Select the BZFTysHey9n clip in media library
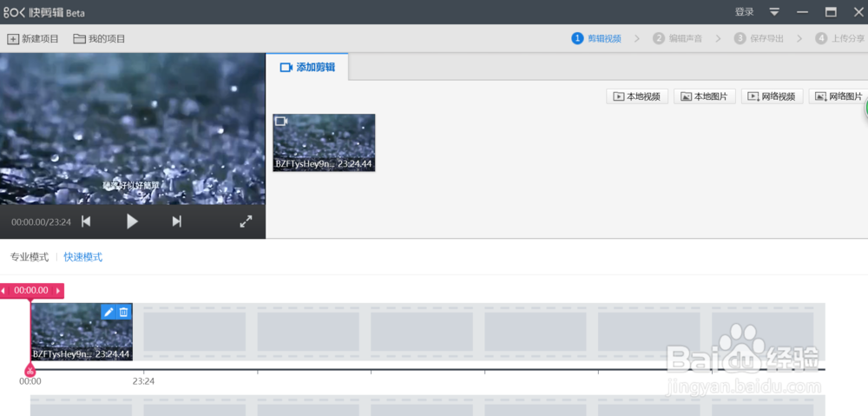This screenshot has width=868, height=416. [x=324, y=142]
